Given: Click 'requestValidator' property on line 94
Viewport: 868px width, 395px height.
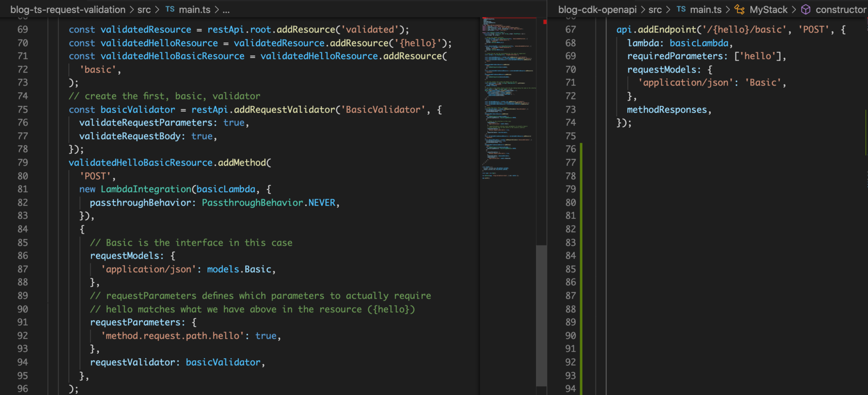Looking at the screenshot, I should (x=132, y=362).
